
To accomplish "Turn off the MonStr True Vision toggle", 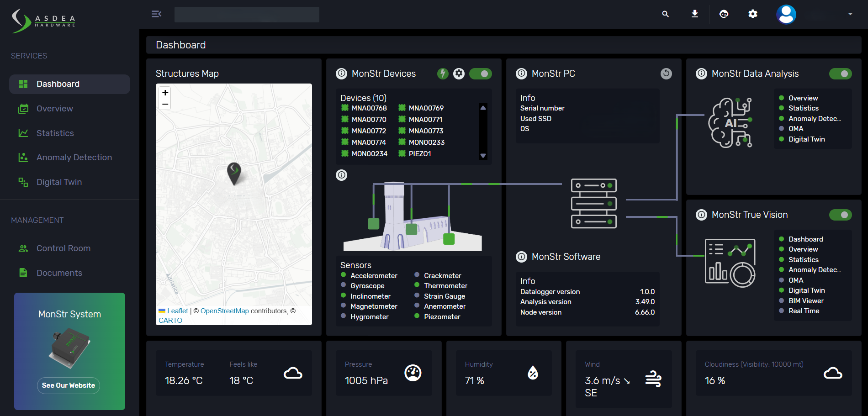I will point(841,215).
